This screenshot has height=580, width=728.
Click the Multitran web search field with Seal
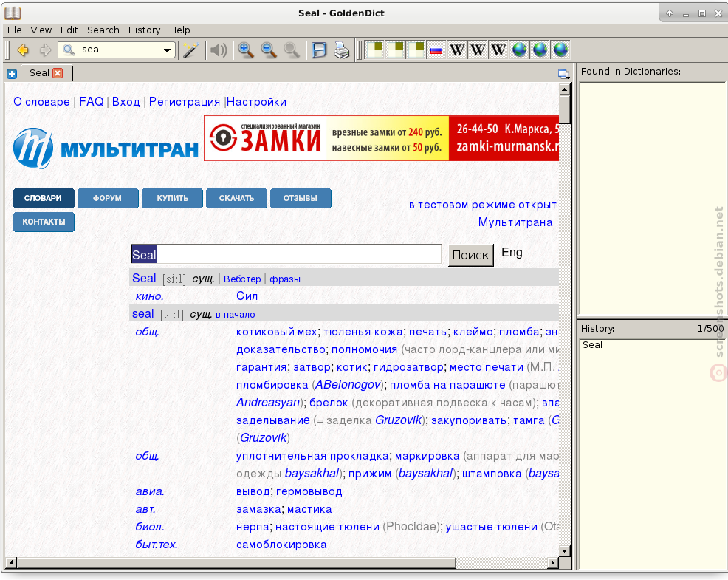(x=286, y=254)
